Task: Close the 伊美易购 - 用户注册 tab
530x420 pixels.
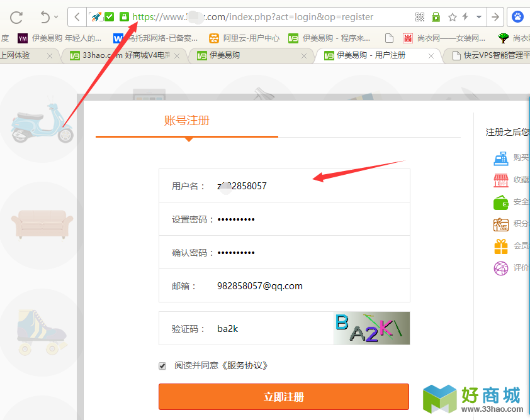Action: [431, 56]
